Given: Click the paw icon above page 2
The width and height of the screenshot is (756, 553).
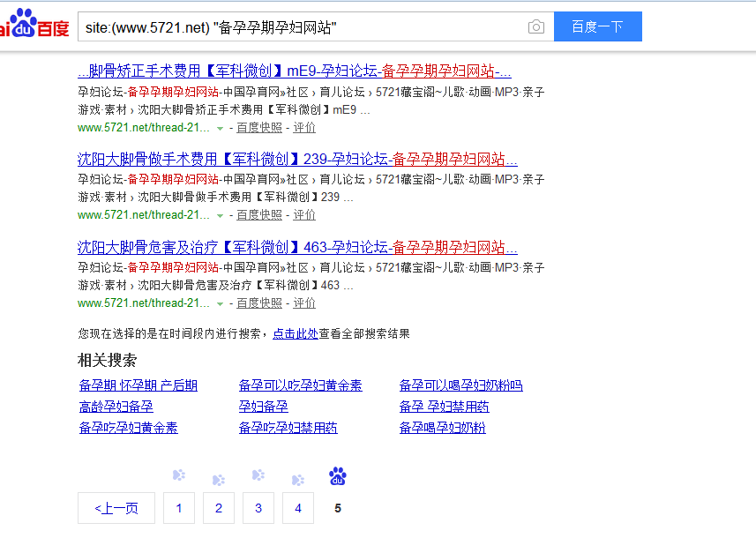Looking at the screenshot, I should coord(219,475).
